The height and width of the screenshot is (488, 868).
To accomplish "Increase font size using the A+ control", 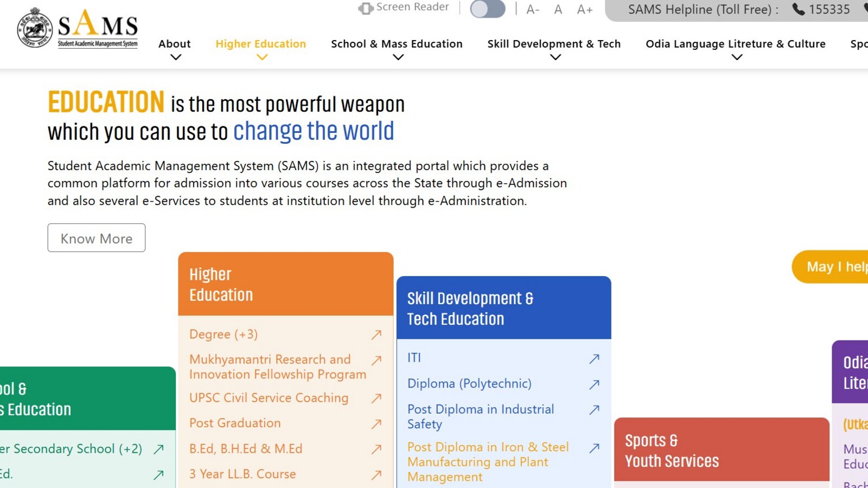I will pyautogui.click(x=584, y=9).
